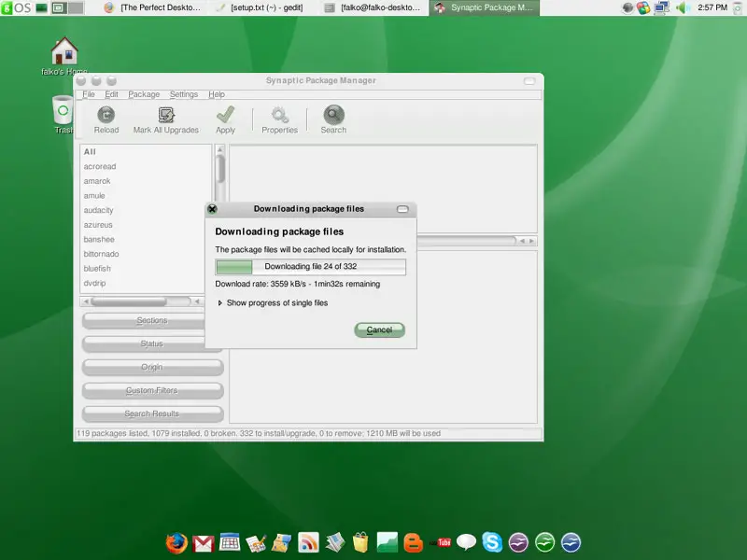Open the Package menu in Synaptic
747x560 pixels.
pos(144,94)
